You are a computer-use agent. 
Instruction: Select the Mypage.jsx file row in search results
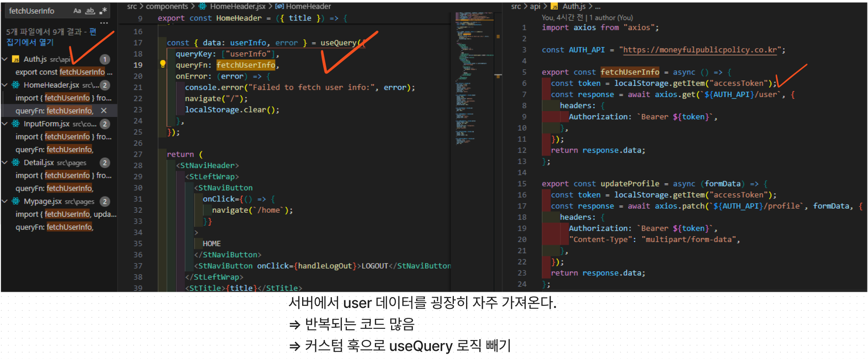tap(59, 201)
